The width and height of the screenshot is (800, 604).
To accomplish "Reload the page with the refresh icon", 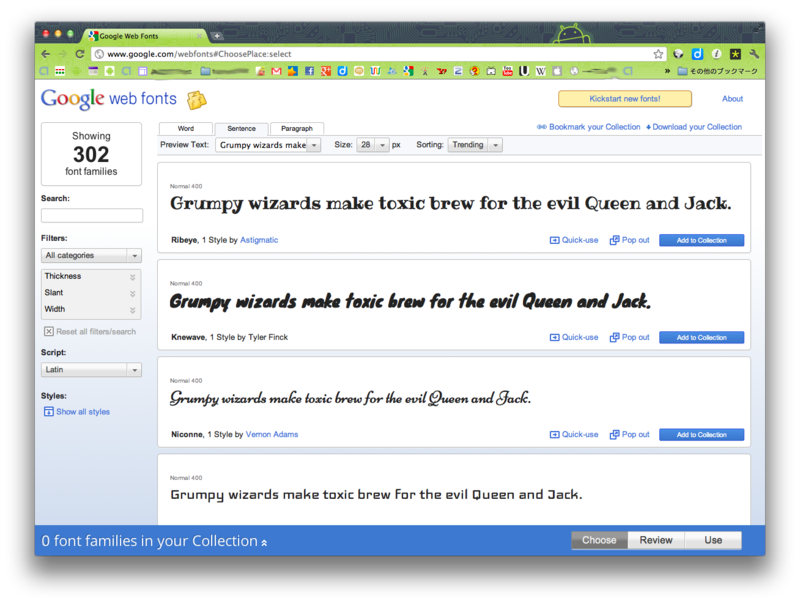I will click(80, 54).
